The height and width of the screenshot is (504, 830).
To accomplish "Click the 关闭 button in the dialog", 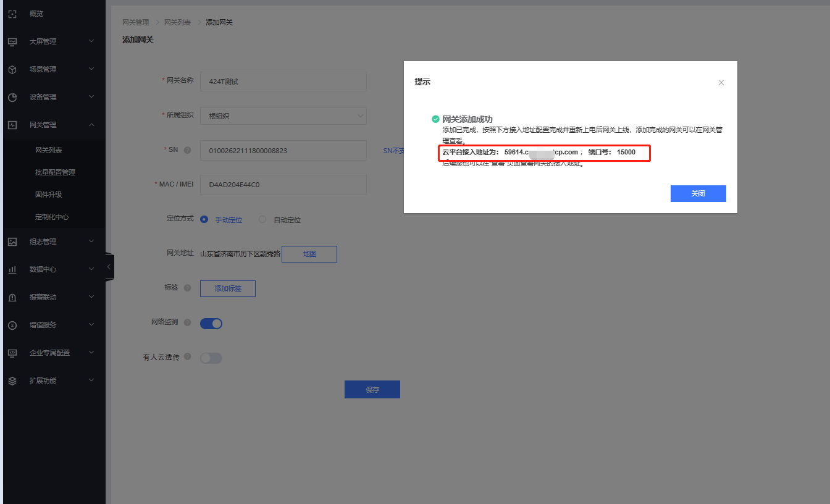I will (x=698, y=193).
